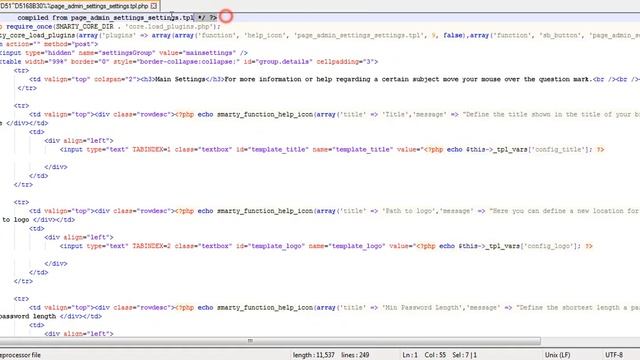Click the 'to logo </div></td>' line
Viewport: 640px width, 360px height.
[39, 220]
